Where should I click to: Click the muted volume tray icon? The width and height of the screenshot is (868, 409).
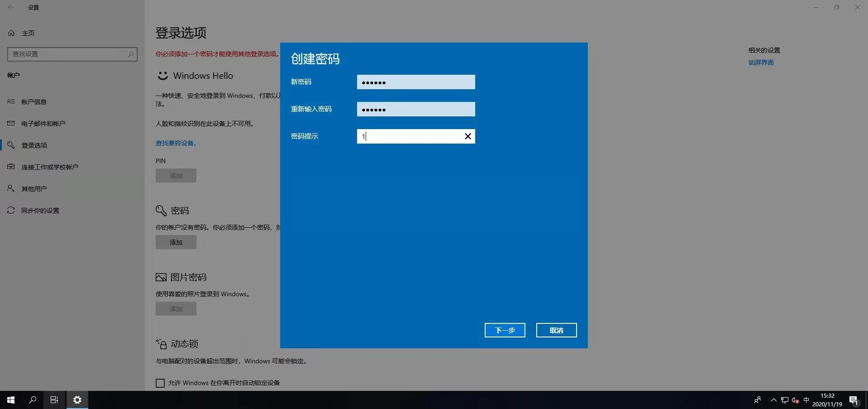pyautogui.click(x=795, y=400)
